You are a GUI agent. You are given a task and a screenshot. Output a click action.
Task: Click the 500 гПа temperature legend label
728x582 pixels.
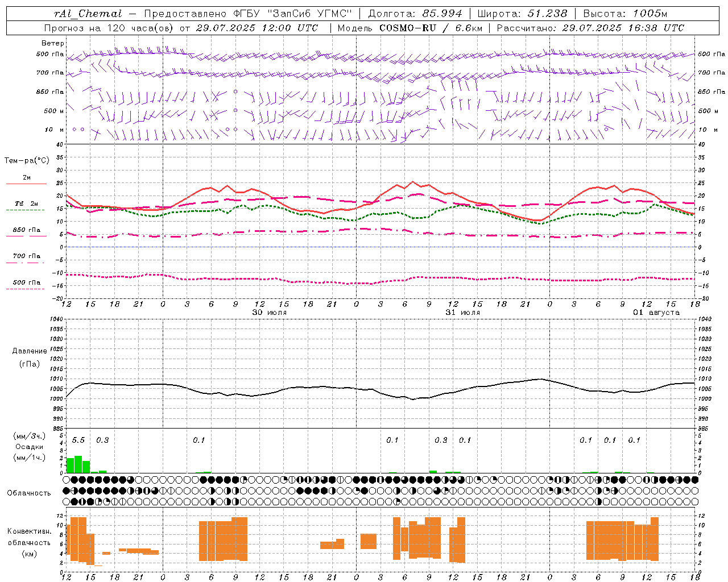click(x=27, y=282)
